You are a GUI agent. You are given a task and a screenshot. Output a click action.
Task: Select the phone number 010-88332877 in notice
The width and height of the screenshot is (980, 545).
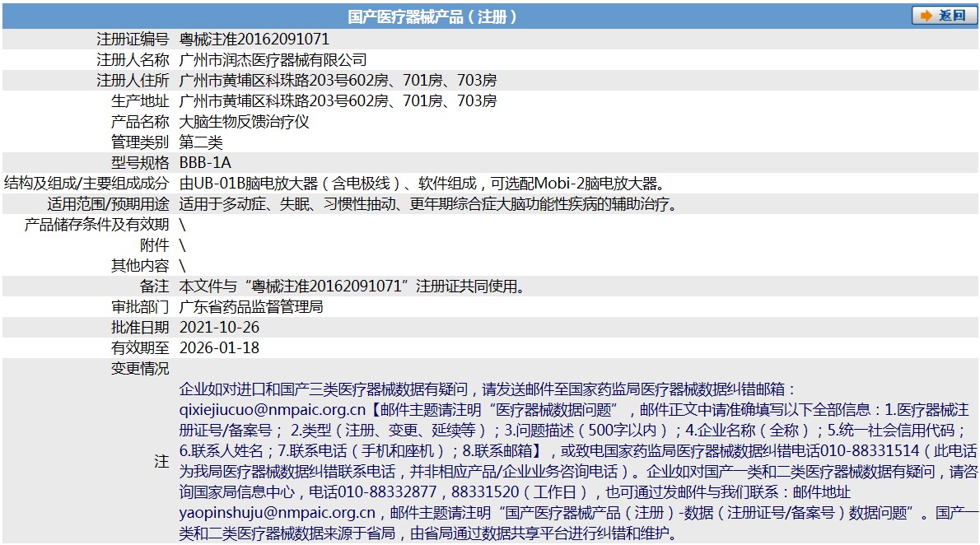pos(388,492)
